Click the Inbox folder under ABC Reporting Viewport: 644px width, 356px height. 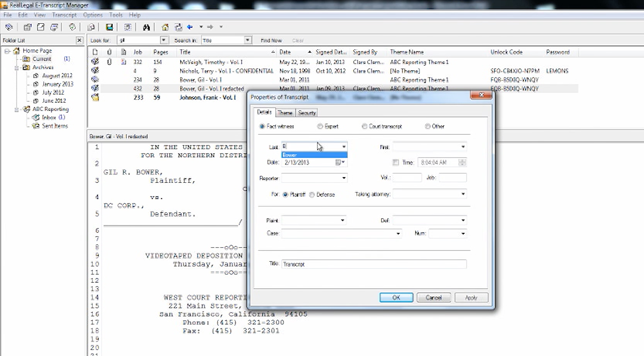[49, 117]
